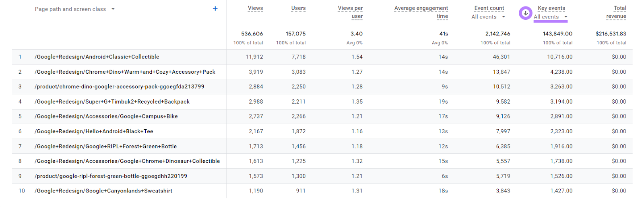Screen dimensions: 644x207
Task: Click the Google Campus Bike page path
Action: point(106,116)
